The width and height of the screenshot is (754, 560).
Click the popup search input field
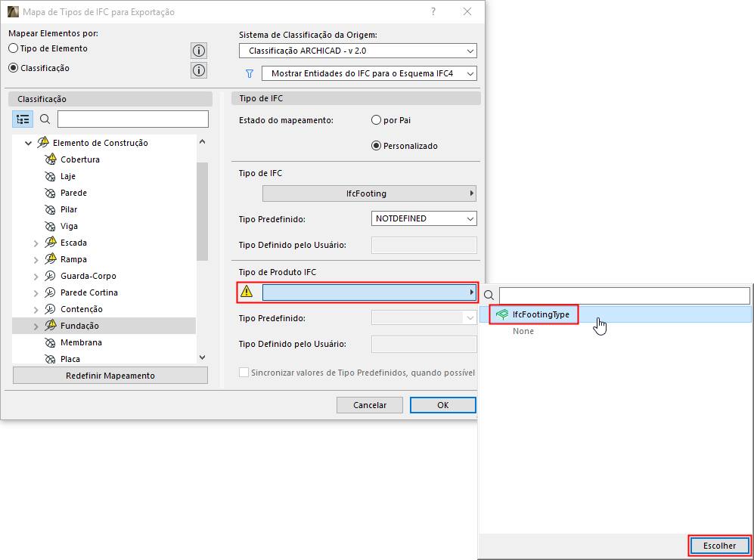624,295
